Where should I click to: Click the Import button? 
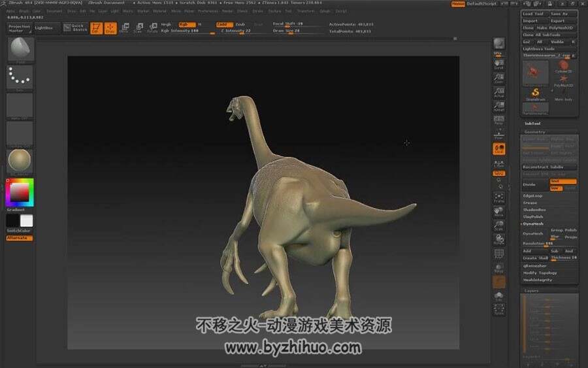click(x=535, y=21)
